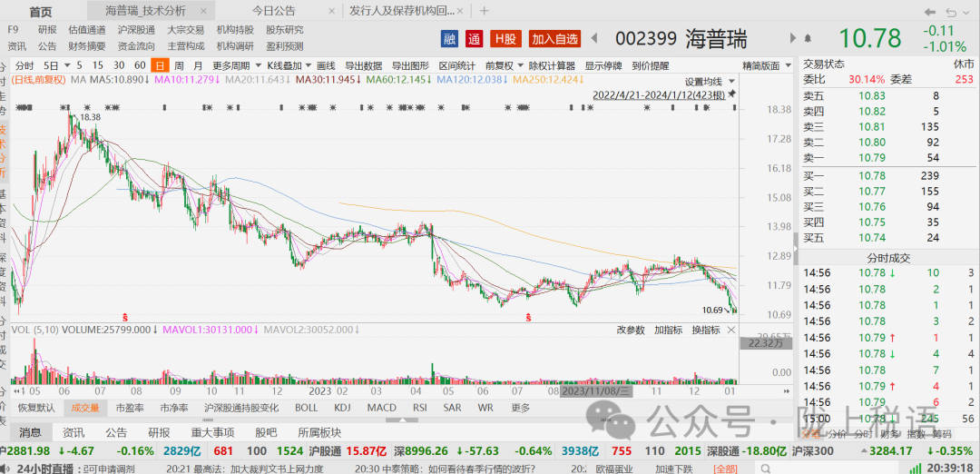Open 更多 indicators list
The height and width of the screenshot is (474, 980).
[x=521, y=408]
